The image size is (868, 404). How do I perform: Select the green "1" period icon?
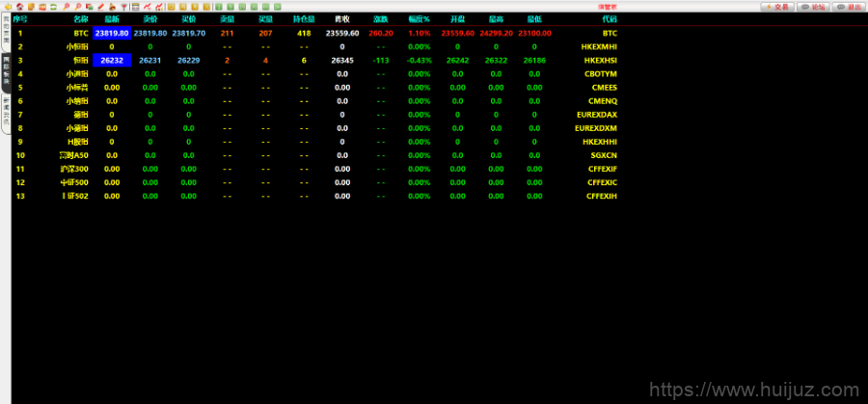[219, 7]
